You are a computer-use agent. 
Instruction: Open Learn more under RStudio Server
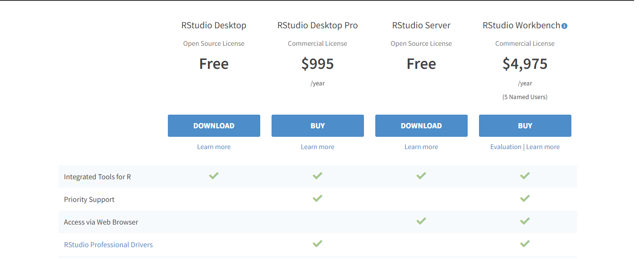pos(421,147)
